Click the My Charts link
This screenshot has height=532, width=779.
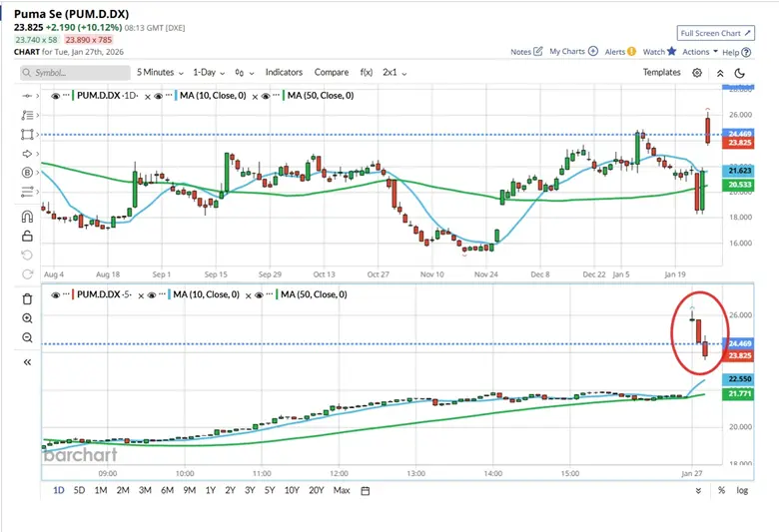567,51
